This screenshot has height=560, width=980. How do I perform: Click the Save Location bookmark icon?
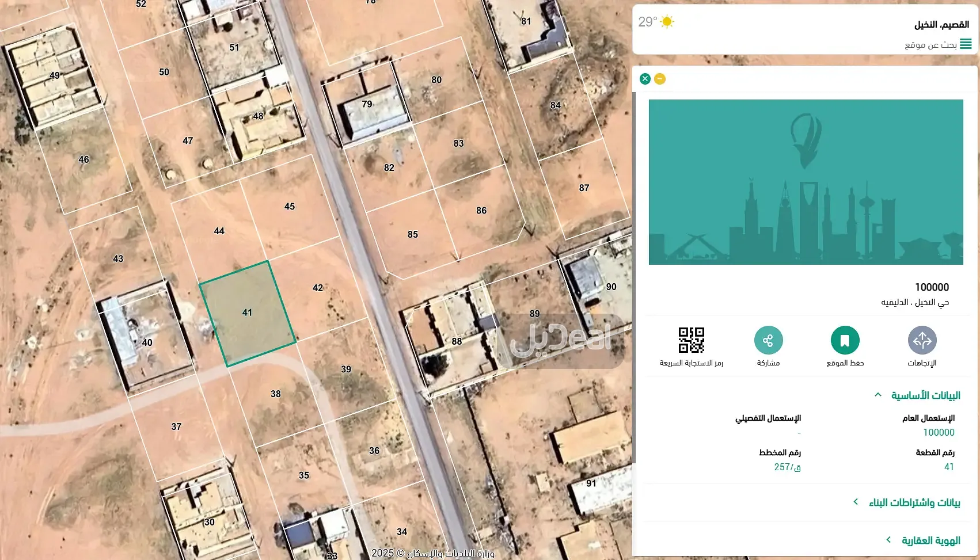[845, 340]
